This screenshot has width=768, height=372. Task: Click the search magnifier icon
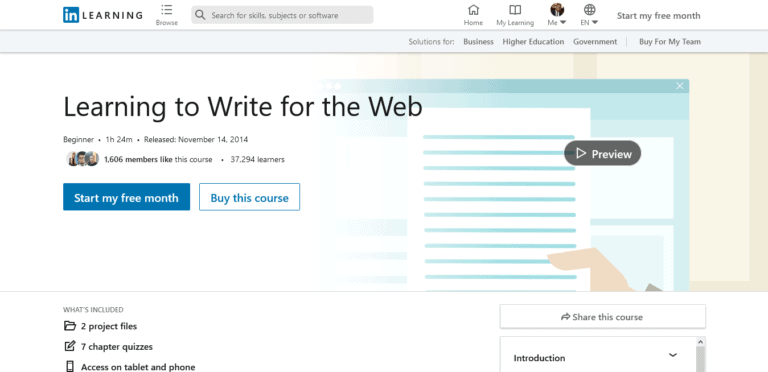(x=200, y=15)
